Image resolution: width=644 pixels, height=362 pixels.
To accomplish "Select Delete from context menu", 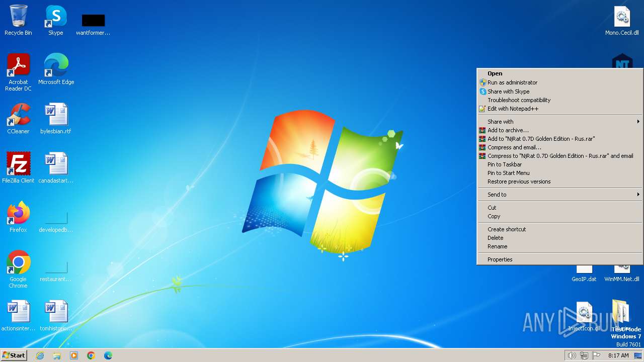I will (559, 238).
